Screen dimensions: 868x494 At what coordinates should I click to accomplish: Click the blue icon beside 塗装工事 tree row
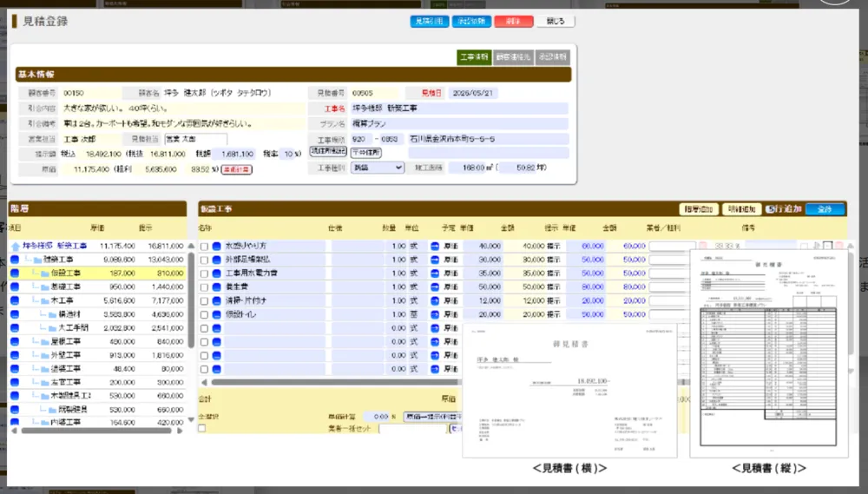[15, 369]
